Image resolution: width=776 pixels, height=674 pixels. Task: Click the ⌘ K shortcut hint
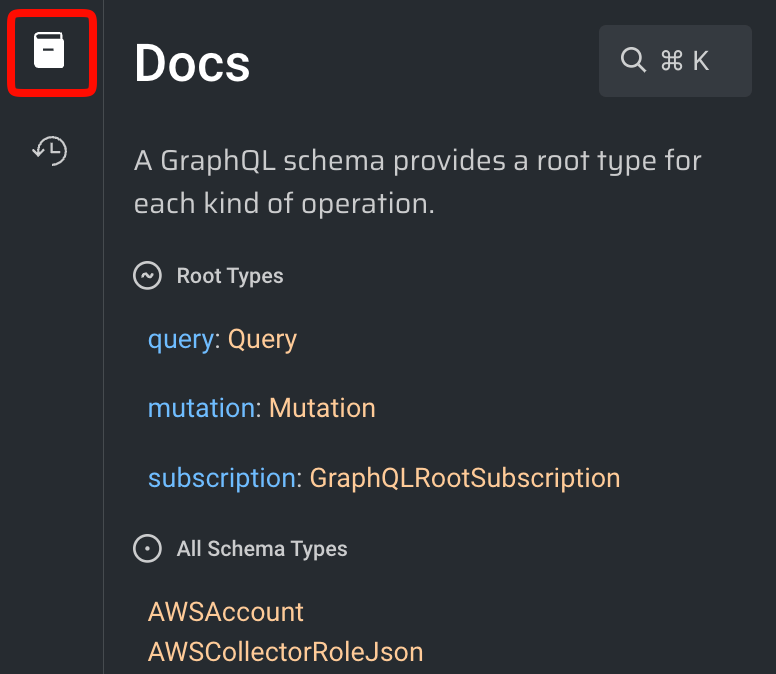point(685,61)
